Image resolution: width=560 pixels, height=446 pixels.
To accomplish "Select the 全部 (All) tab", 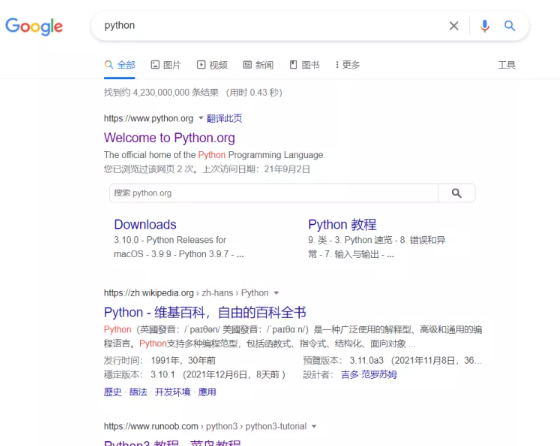I will coord(120,65).
